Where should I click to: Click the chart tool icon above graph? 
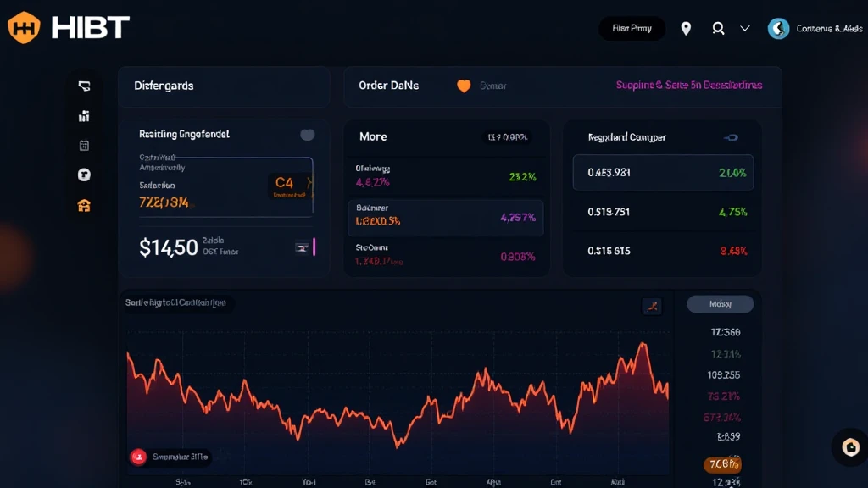pyautogui.click(x=651, y=306)
